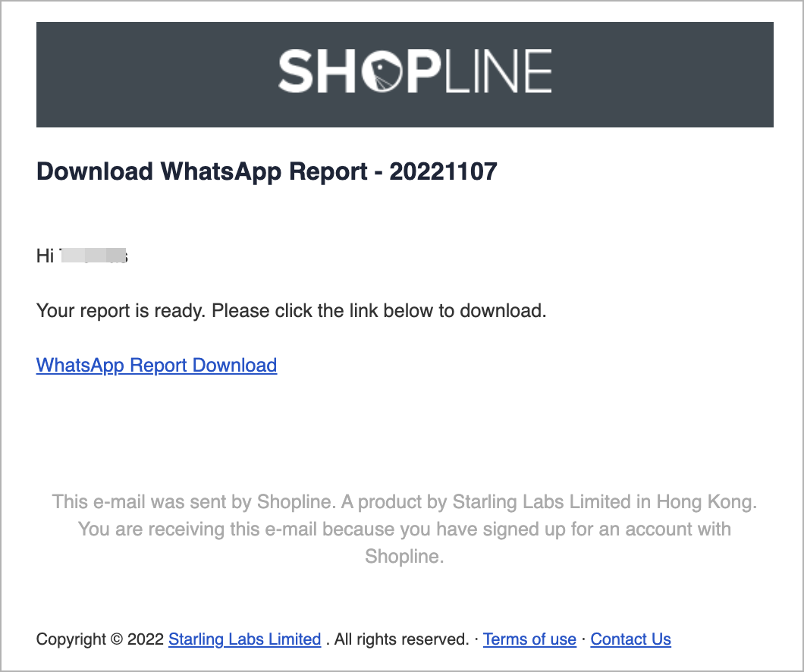This screenshot has width=804, height=672.
Task: Click the blurred recipient name
Action: tap(93, 256)
